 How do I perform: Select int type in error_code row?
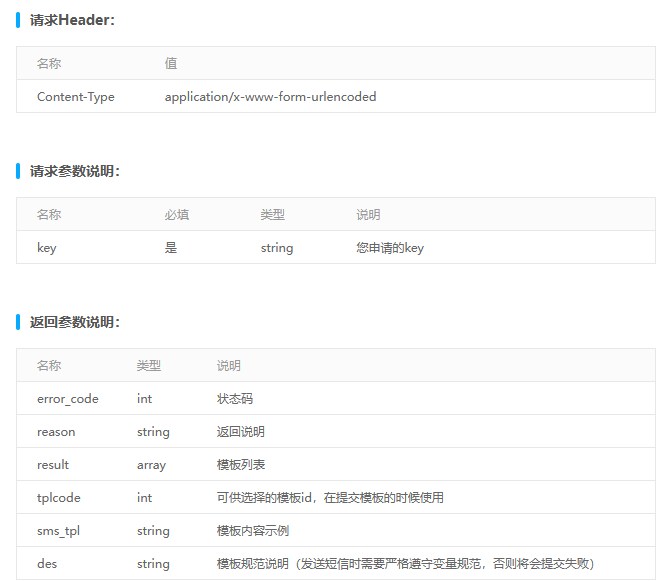(144, 399)
